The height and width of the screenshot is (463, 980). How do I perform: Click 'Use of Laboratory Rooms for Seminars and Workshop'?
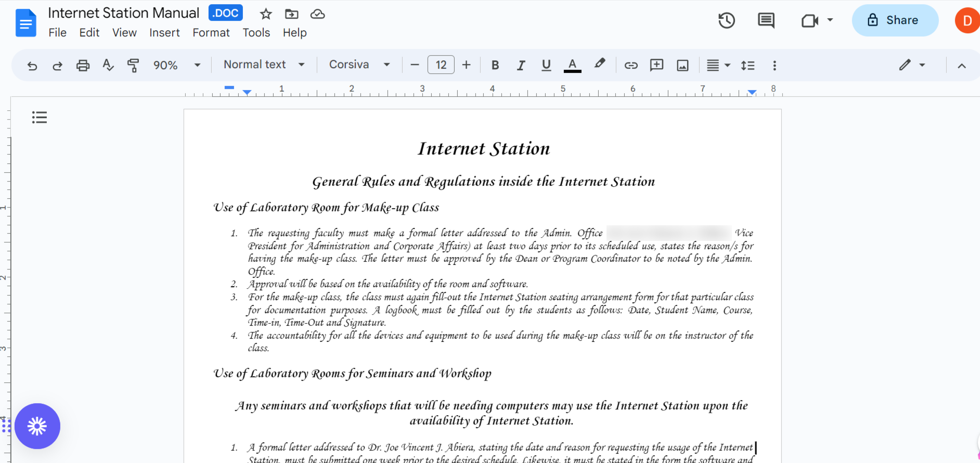(352, 374)
